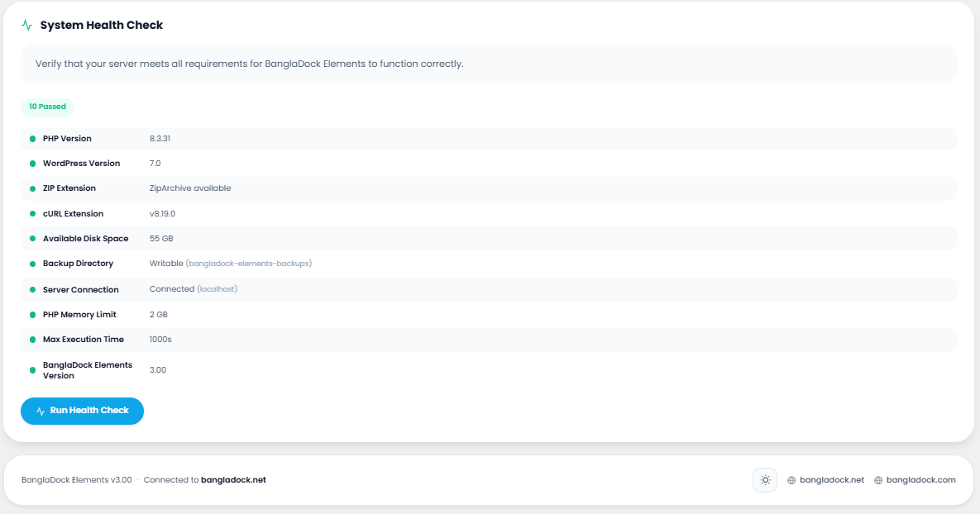This screenshot has height=514, width=980.
Task: Select the Max Execution Time label
Action: (x=84, y=340)
